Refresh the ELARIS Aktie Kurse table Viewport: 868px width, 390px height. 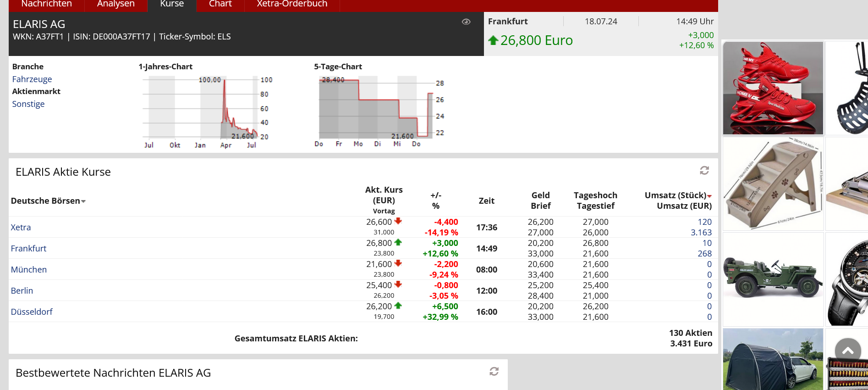pyautogui.click(x=704, y=171)
